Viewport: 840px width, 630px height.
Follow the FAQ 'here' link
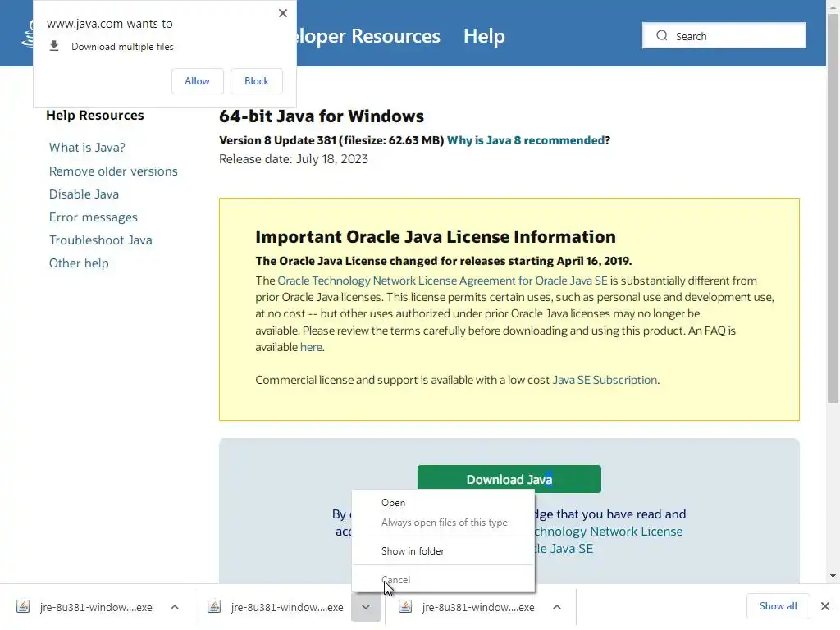pos(311,347)
